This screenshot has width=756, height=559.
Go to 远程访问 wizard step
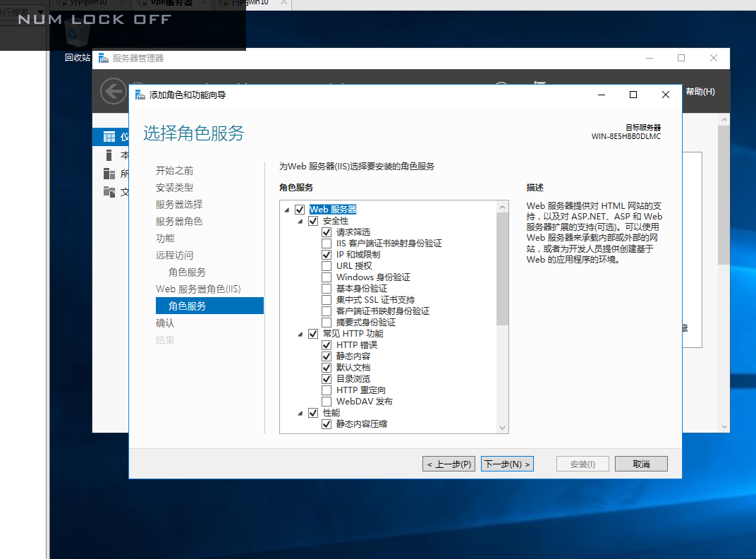[x=174, y=255]
